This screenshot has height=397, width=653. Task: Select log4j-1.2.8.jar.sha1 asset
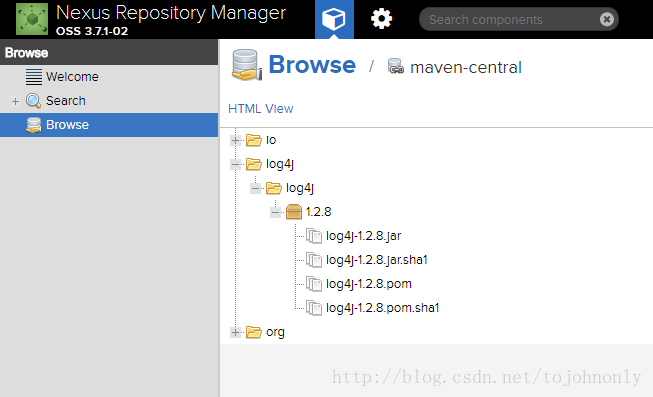coord(377,260)
